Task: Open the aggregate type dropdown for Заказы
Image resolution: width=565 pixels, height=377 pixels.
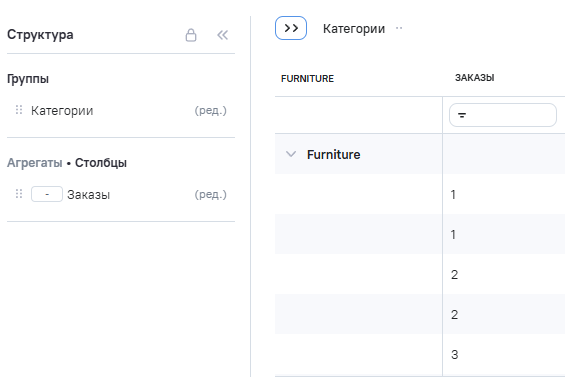Action: click(x=47, y=194)
